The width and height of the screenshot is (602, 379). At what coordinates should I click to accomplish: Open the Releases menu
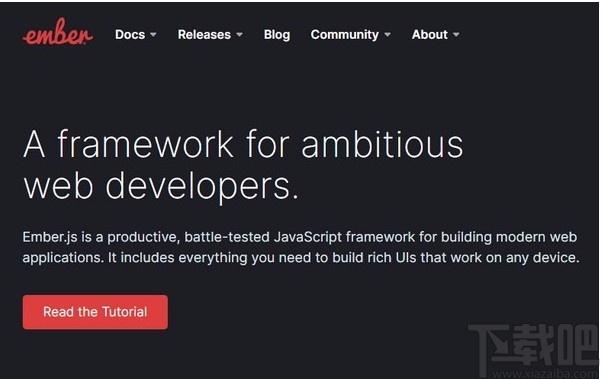204,35
